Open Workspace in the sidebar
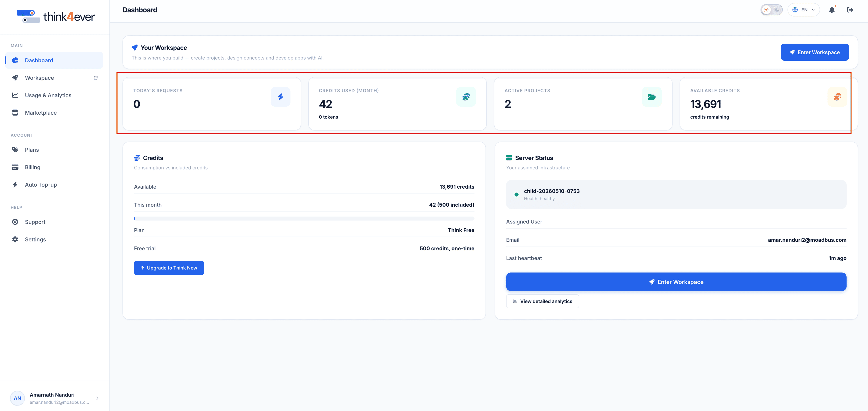The image size is (868, 411). point(54,78)
